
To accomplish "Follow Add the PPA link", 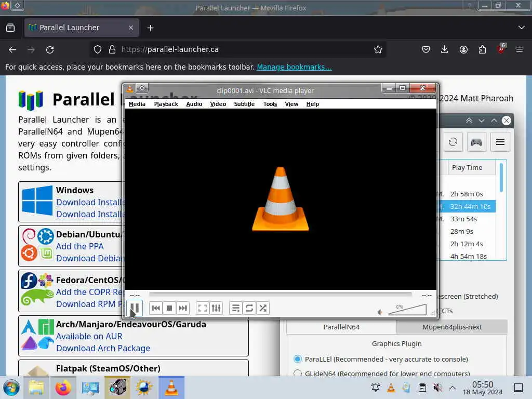I will point(79,246).
